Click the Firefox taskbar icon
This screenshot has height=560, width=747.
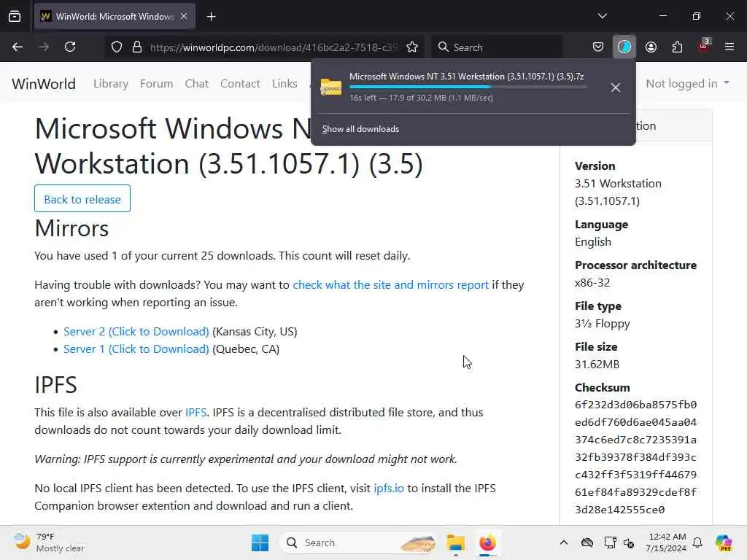point(487,542)
